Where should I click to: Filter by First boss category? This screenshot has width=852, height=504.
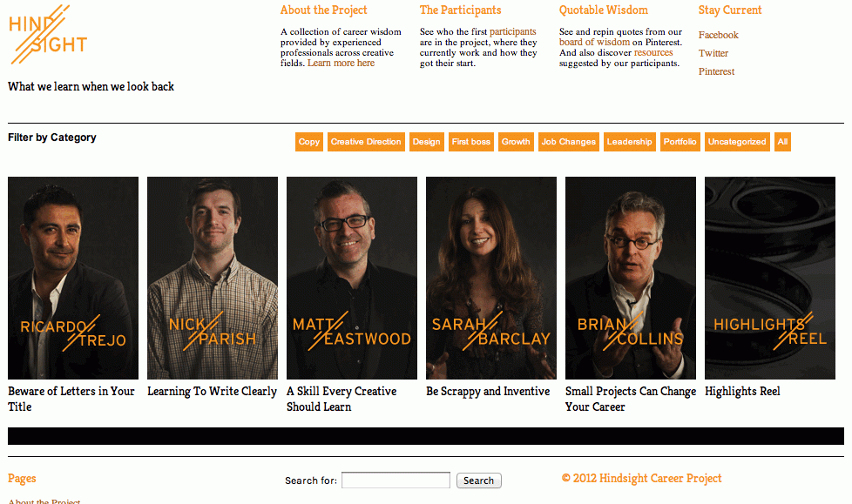[x=471, y=142]
